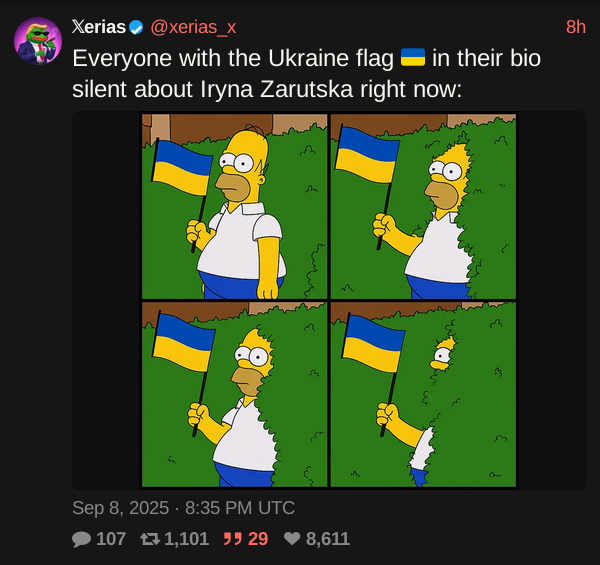Image resolution: width=600 pixels, height=565 pixels.
Task: Click the tweet text about Iryna Zarutska
Action: tap(306, 73)
